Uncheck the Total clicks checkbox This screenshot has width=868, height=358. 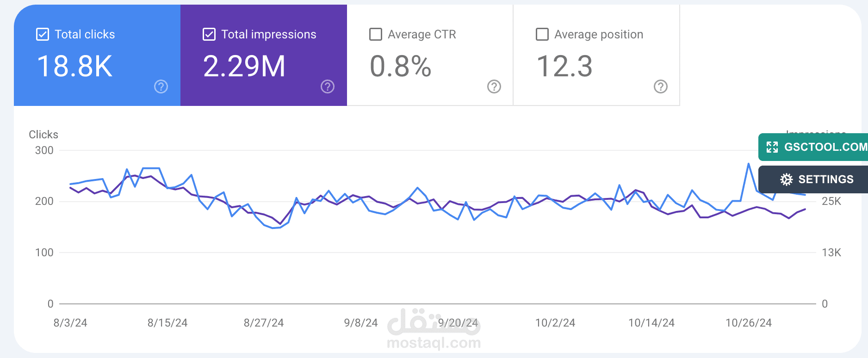tap(43, 34)
